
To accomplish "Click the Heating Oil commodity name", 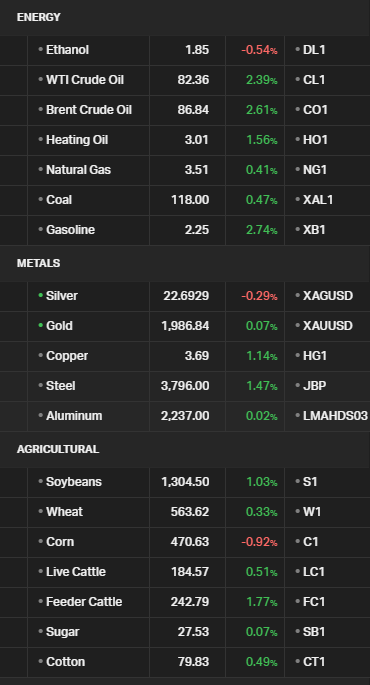I will [77, 140].
